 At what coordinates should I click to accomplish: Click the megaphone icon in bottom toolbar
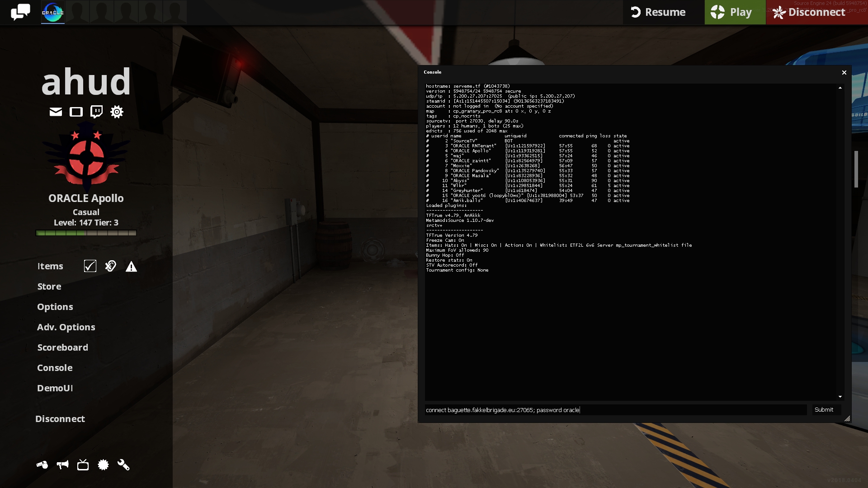pos(62,465)
